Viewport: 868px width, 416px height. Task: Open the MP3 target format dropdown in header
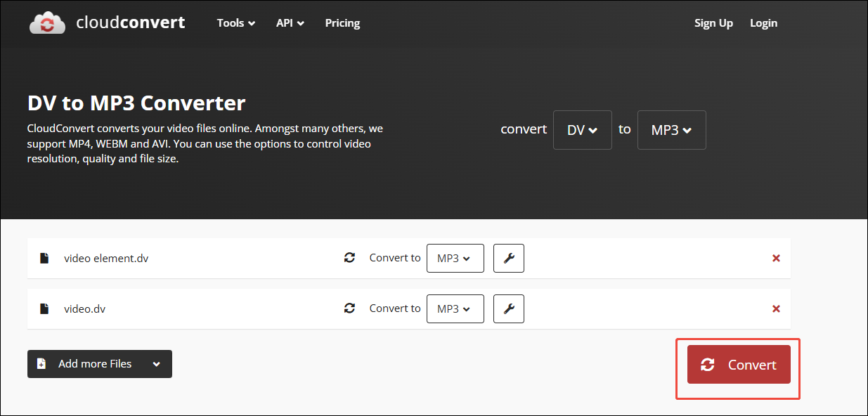point(671,130)
